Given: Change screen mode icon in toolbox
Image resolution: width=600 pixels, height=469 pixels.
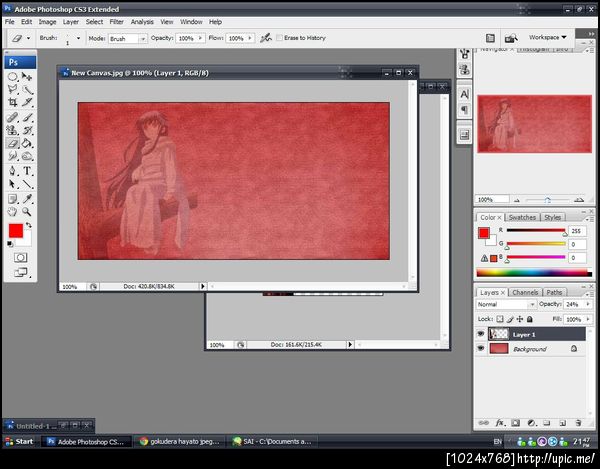Looking at the screenshot, I should pos(20,272).
